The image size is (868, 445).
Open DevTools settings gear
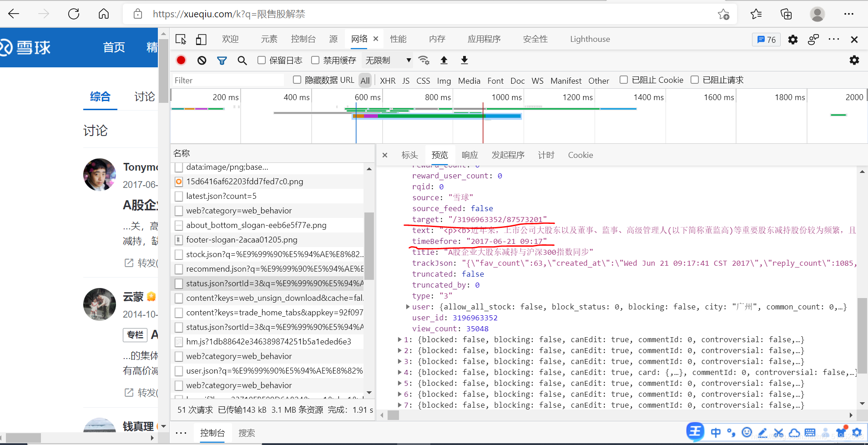click(x=793, y=40)
